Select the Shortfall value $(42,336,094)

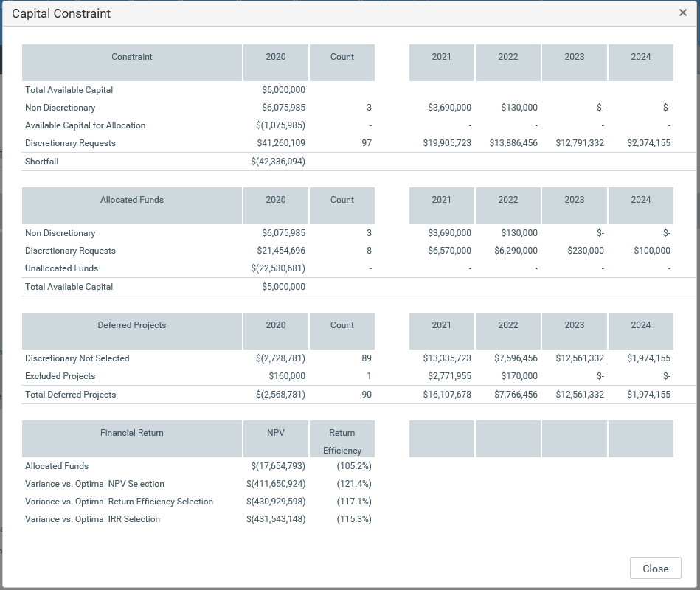pos(278,162)
